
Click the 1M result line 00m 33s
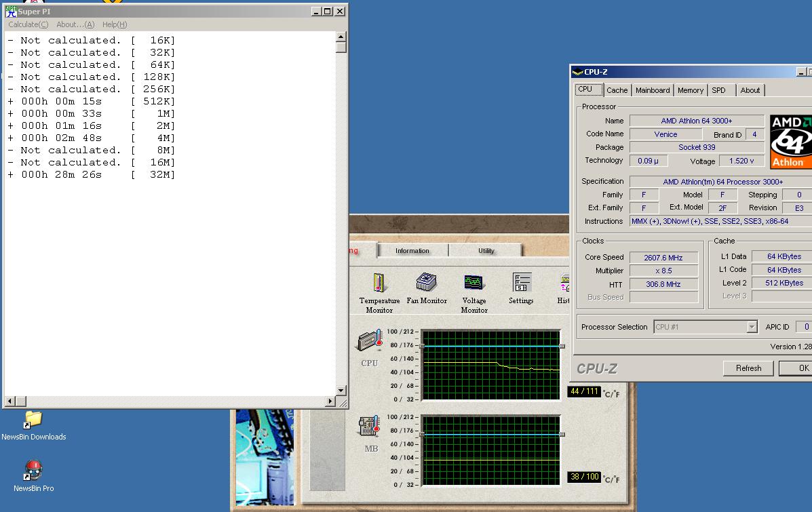point(91,113)
